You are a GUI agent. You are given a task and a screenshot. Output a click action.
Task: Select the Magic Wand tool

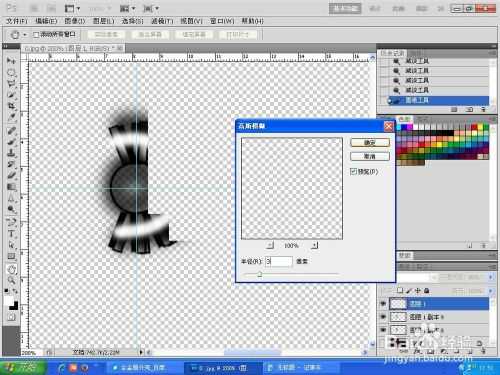coord(11,95)
